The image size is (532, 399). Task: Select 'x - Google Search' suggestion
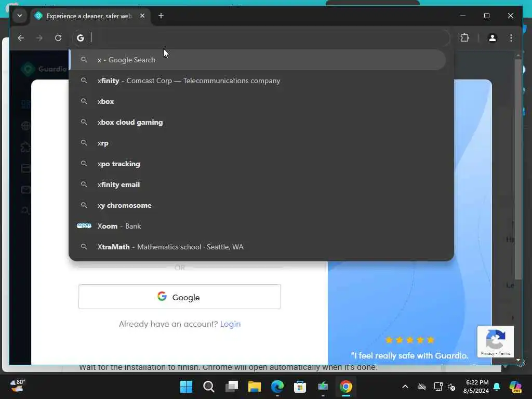point(258,60)
